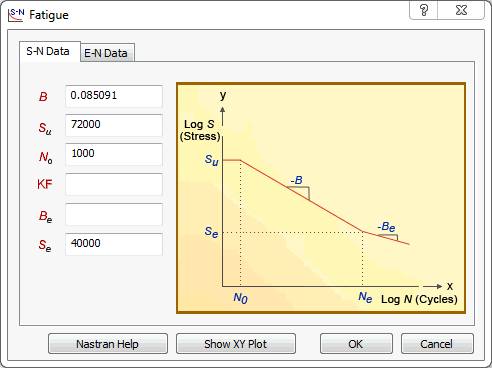The width and height of the screenshot is (492, 368).
Task: Click the B input field with 0.085091
Action: 114,96
